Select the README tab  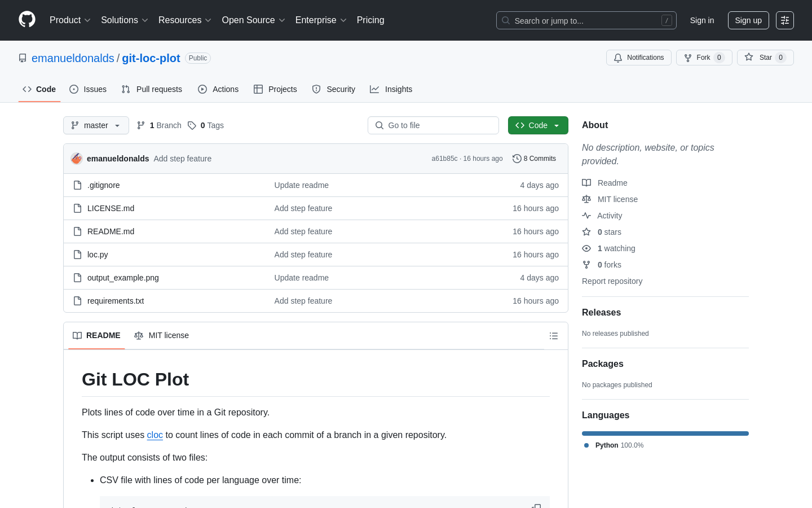point(96,335)
